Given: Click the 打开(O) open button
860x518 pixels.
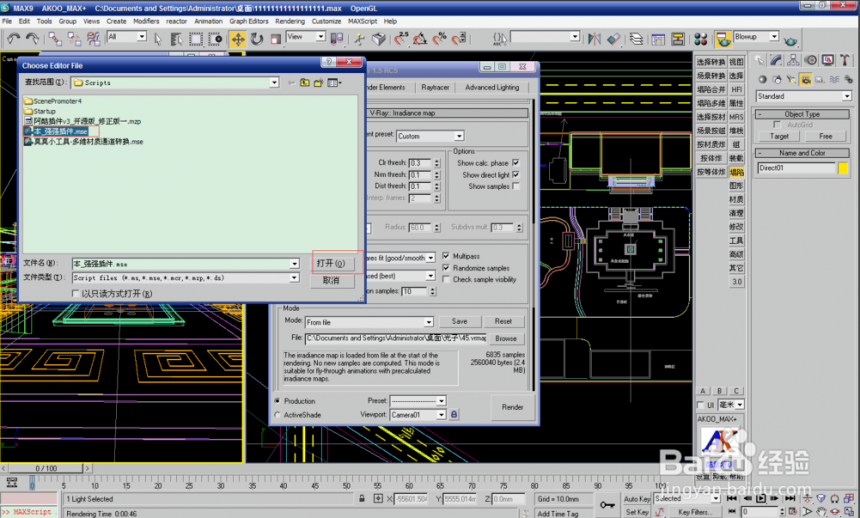Looking at the screenshot, I should tap(331, 263).
